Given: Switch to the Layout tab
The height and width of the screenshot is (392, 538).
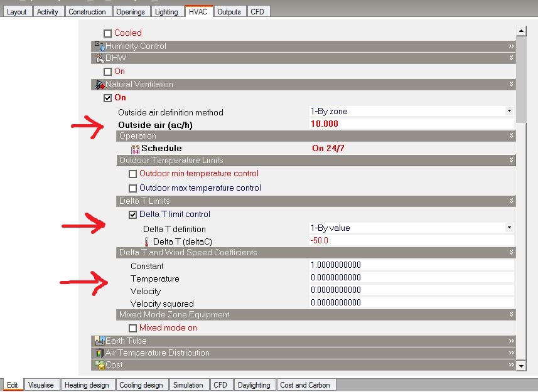Looking at the screenshot, I should click(x=17, y=12).
